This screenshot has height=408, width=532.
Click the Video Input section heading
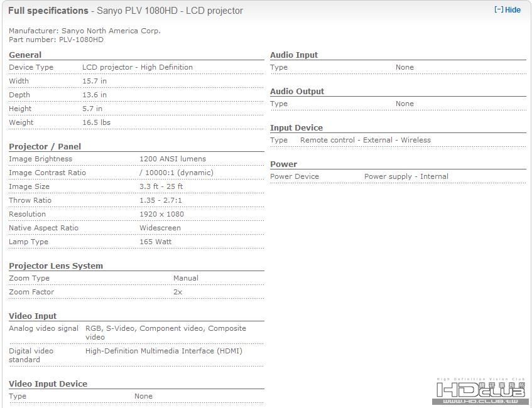[33, 316]
